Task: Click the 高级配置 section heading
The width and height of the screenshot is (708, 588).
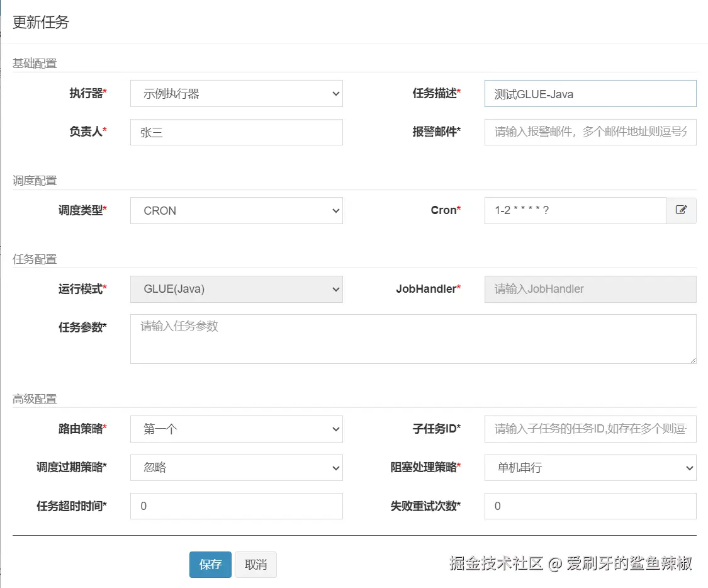Action: pyautogui.click(x=35, y=399)
